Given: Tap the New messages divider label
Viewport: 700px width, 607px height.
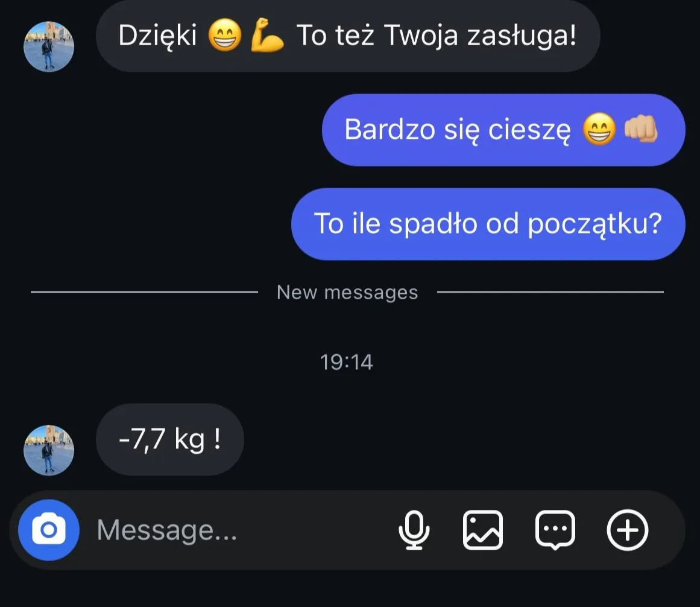Looking at the screenshot, I should click(x=347, y=292).
